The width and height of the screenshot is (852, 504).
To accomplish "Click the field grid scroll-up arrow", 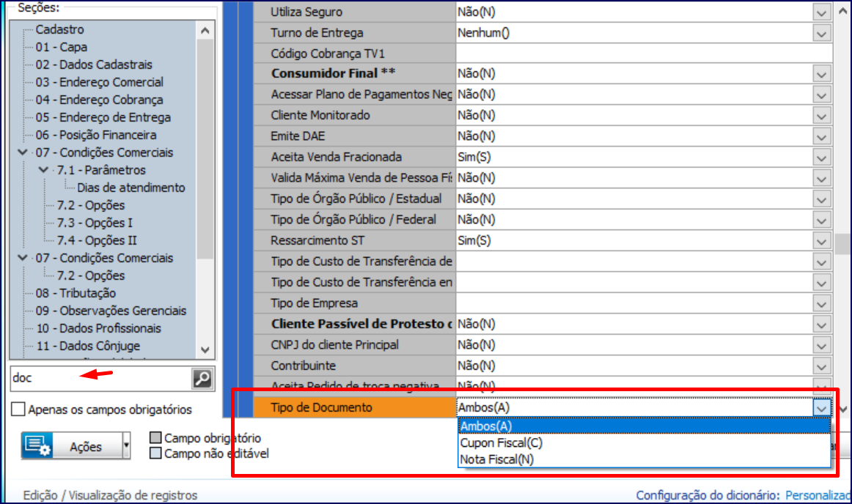I will pos(842,11).
